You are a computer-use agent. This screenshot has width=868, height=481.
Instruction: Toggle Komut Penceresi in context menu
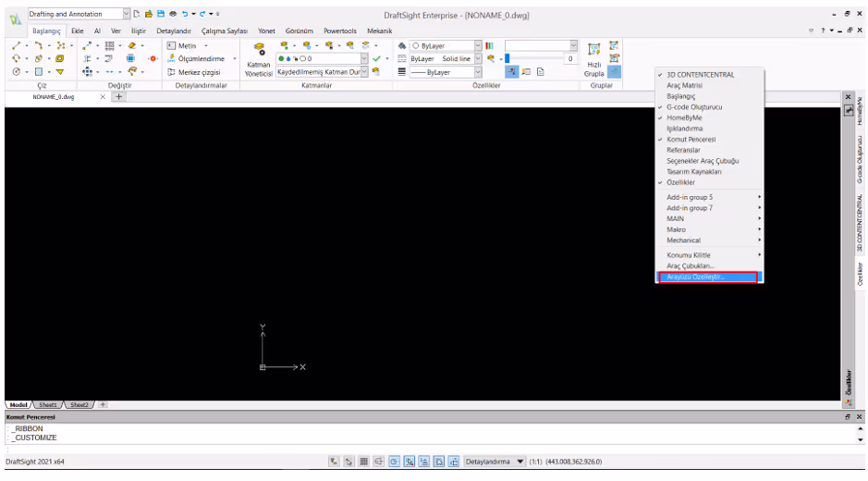709,139
